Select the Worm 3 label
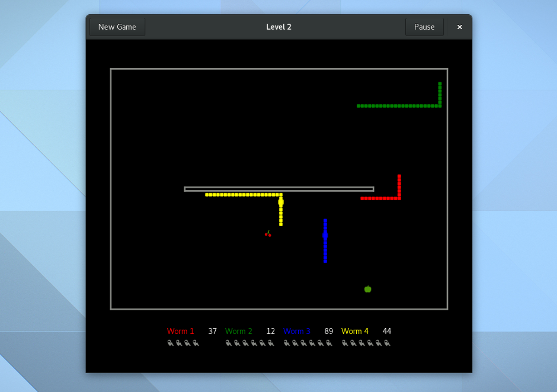557x392 pixels. 296,331
